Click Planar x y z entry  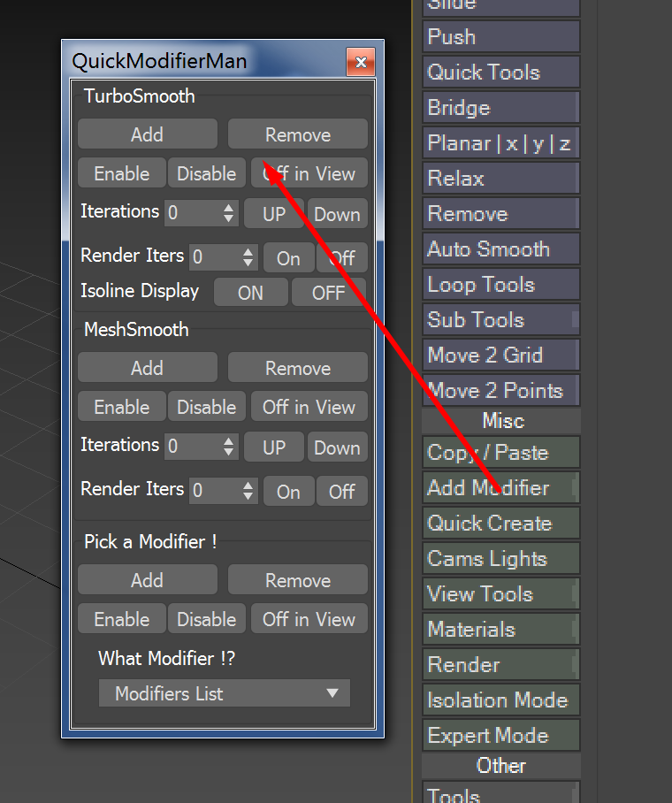(x=501, y=142)
